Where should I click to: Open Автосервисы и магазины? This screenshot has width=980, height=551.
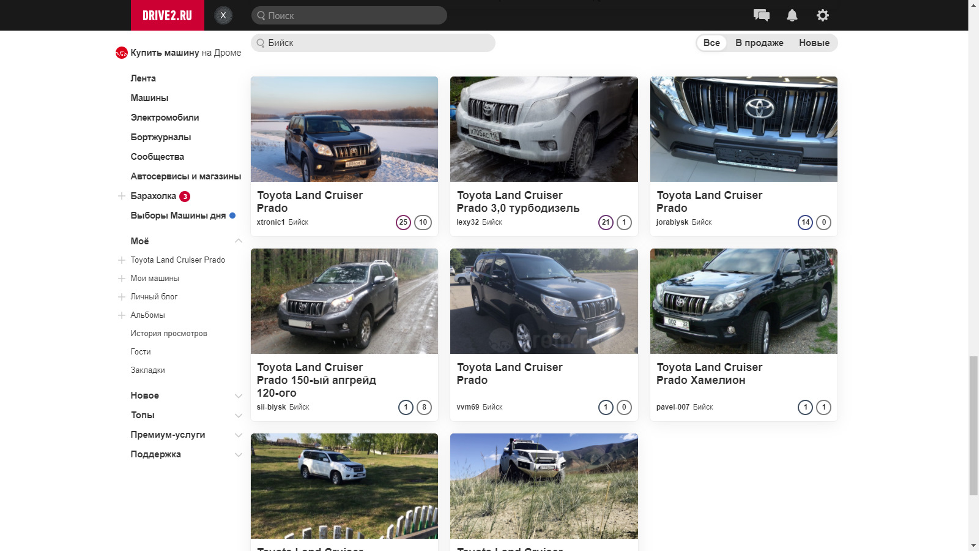(186, 176)
